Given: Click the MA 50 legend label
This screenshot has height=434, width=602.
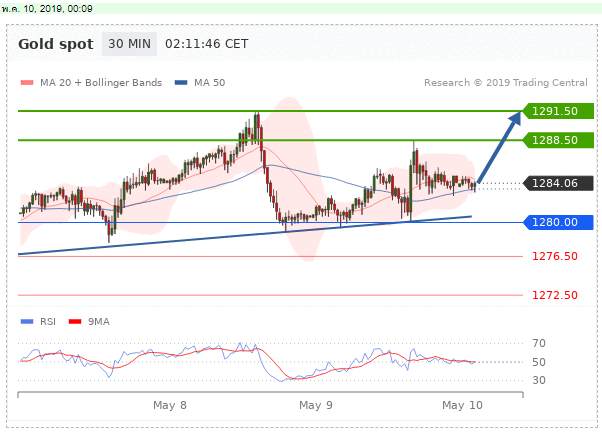Looking at the screenshot, I should click(210, 83).
